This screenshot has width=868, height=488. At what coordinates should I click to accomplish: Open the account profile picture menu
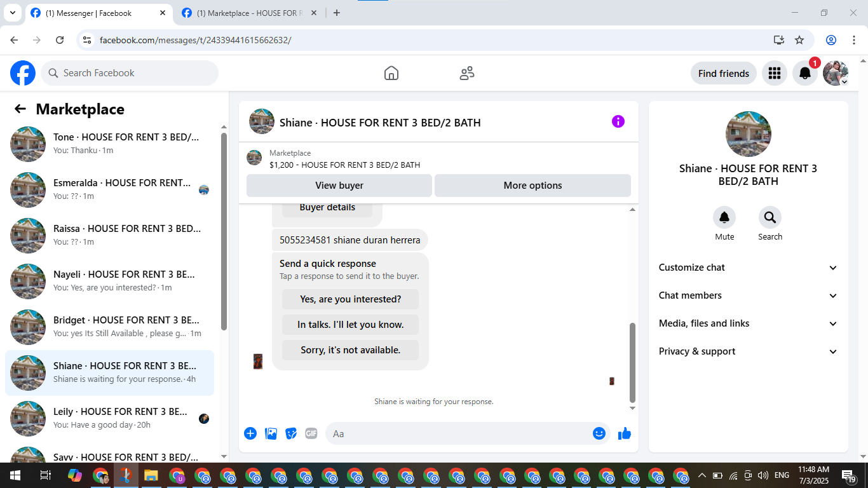(836, 73)
